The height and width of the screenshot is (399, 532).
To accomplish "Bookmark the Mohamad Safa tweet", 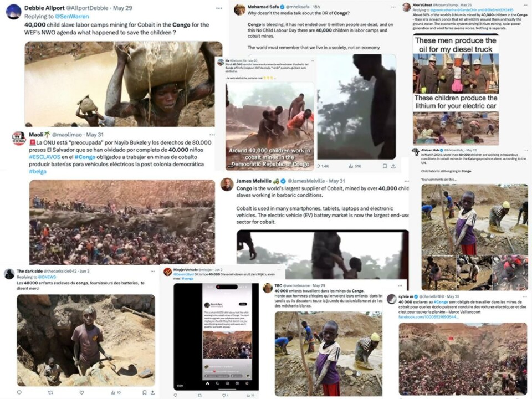I will click(x=385, y=166).
